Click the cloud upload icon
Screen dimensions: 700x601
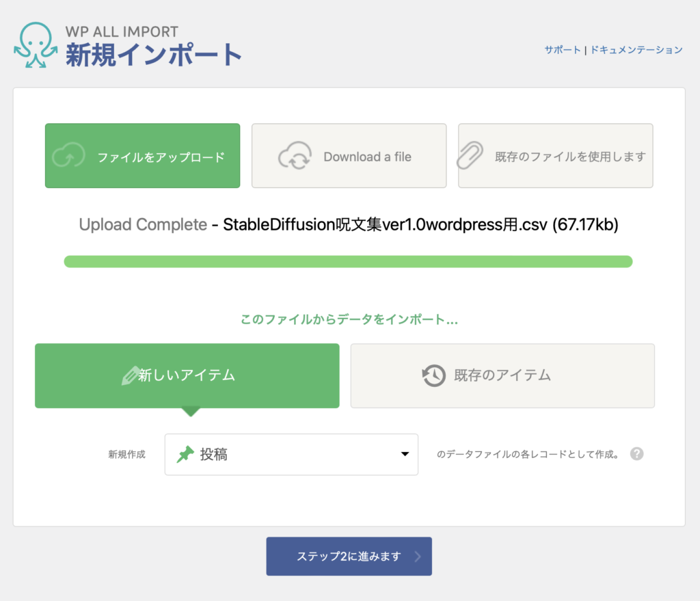(69, 157)
